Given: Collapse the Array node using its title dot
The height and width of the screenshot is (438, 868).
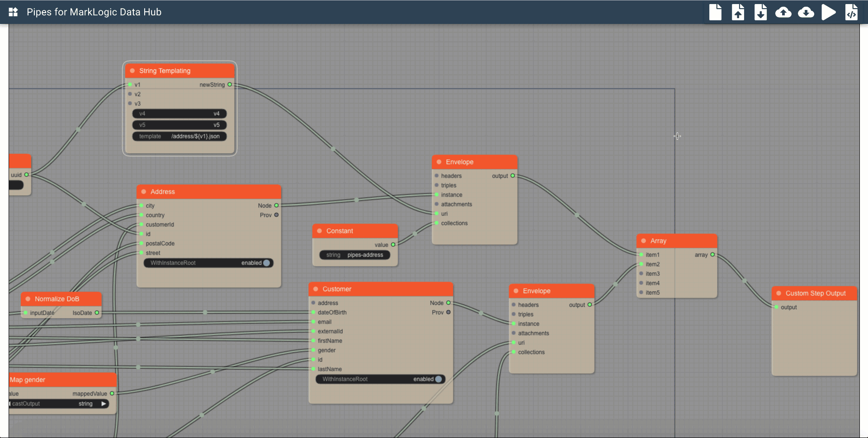Looking at the screenshot, I should click(643, 241).
